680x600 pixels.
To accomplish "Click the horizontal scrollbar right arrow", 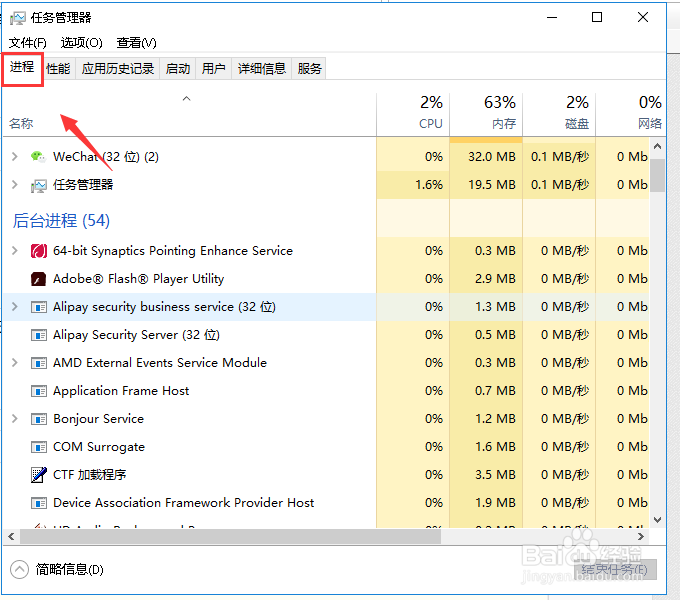I will pyautogui.click(x=641, y=537).
